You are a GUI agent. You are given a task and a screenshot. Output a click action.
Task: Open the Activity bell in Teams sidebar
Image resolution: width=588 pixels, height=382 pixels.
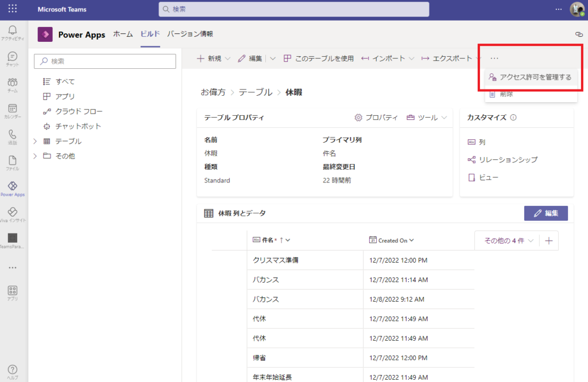coord(13,33)
